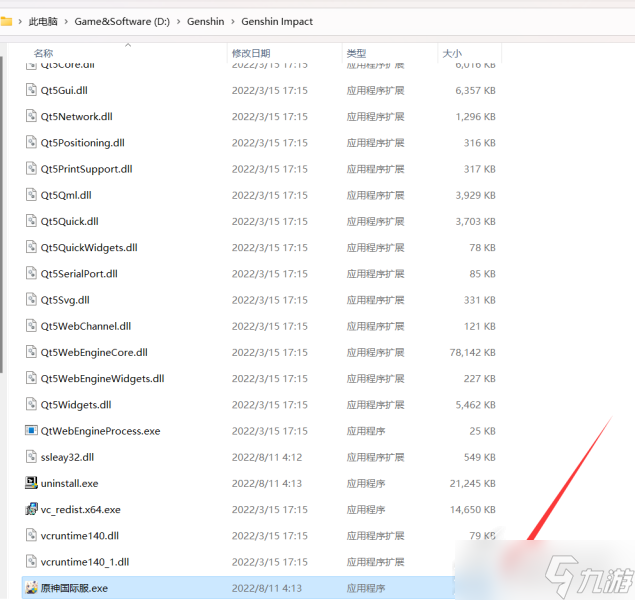Click the vcruntime140.dll file icon
The image size is (635, 600).
coord(31,535)
